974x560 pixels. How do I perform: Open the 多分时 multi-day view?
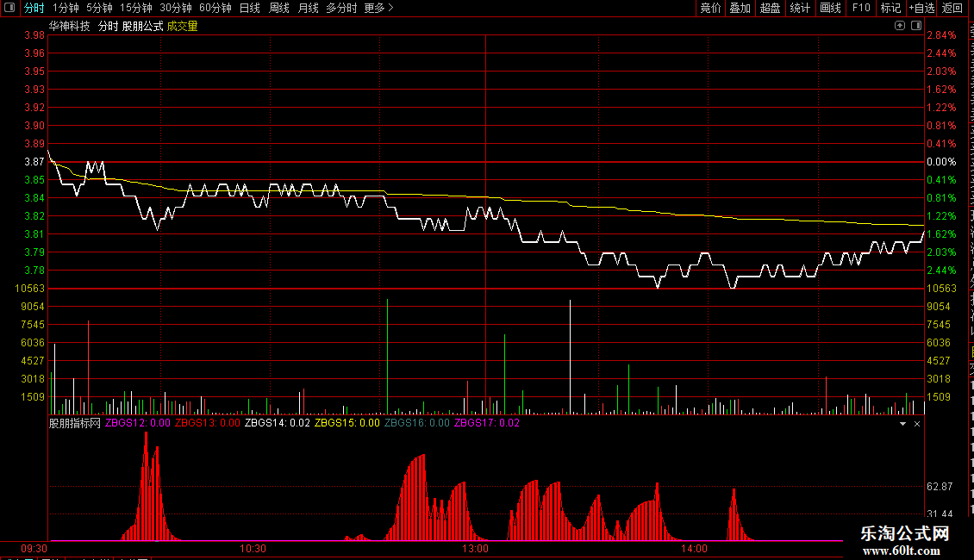pyautogui.click(x=341, y=8)
